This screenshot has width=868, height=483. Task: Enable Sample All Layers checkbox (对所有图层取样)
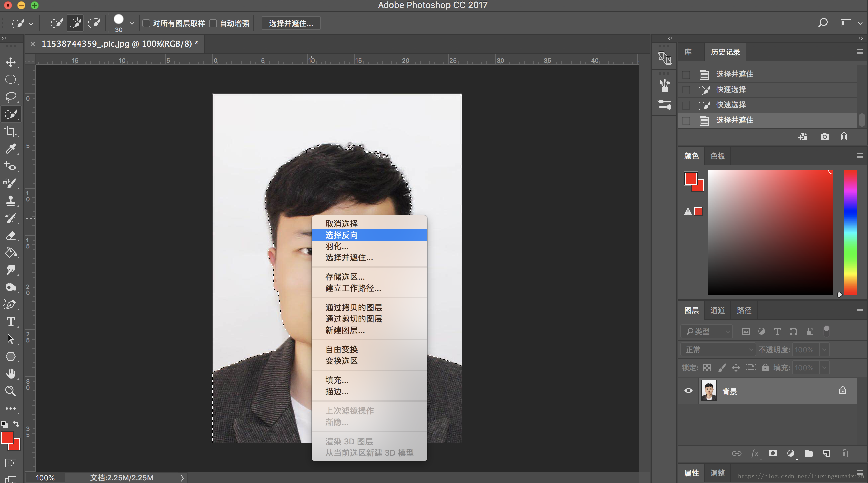146,23
